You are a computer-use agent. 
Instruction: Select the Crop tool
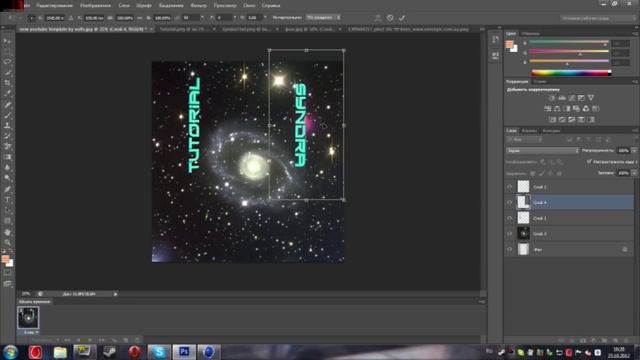click(7, 83)
